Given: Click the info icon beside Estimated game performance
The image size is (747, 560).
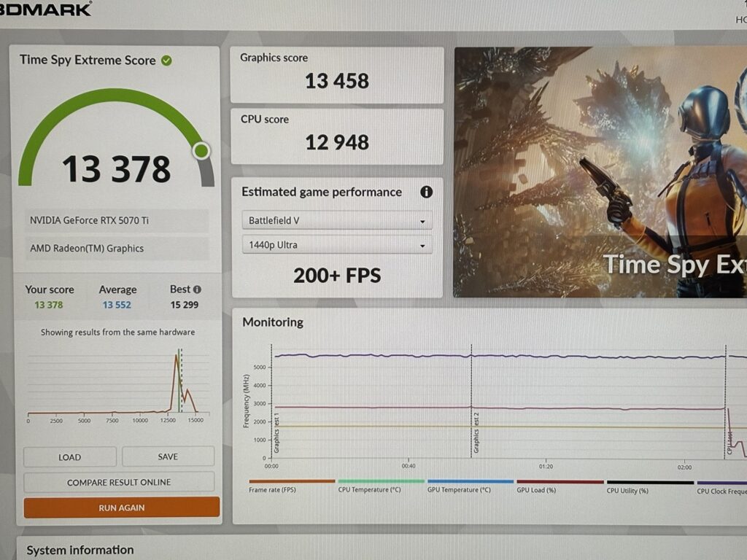Looking at the screenshot, I should click(x=426, y=192).
